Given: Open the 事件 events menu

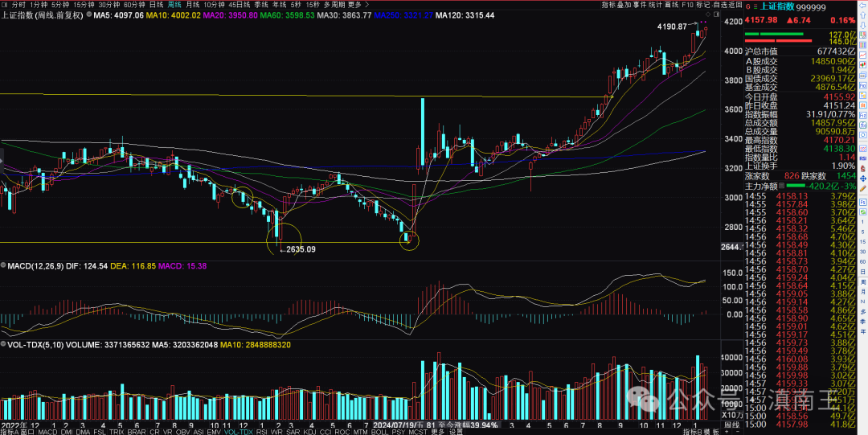Looking at the screenshot, I should click(x=640, y=5).
